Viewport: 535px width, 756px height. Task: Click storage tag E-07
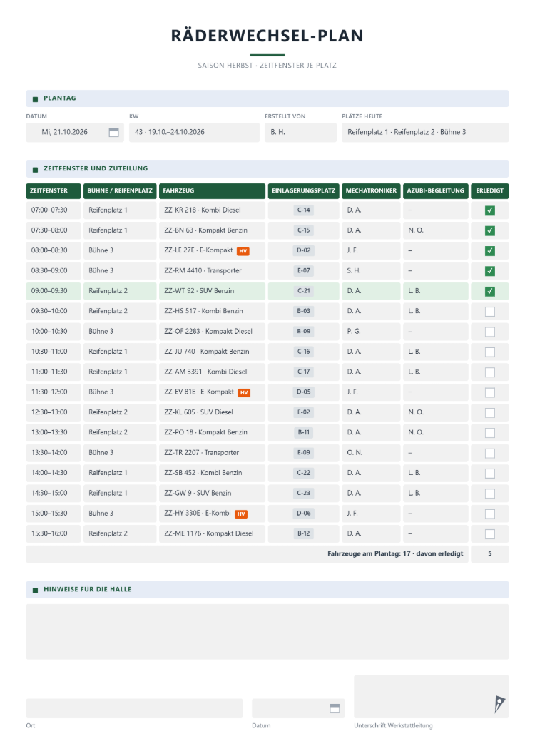point(303,271)
